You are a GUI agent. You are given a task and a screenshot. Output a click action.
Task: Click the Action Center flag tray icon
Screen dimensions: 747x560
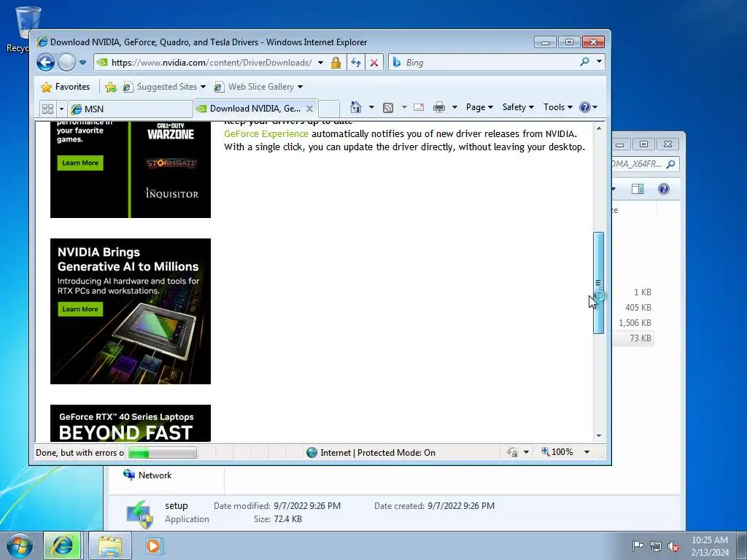coord(637,546)
